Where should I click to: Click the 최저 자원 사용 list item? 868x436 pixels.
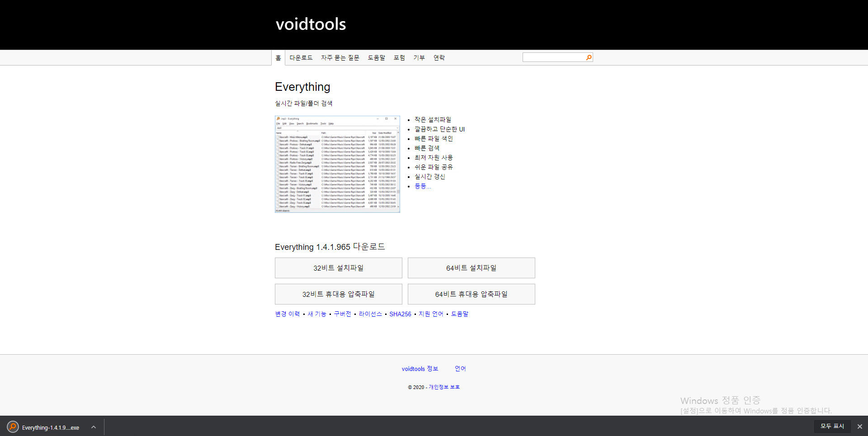click(x=434, y=158)
